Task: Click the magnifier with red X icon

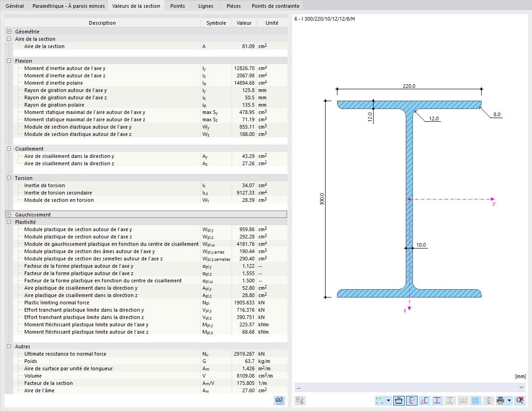Action: 520,400
